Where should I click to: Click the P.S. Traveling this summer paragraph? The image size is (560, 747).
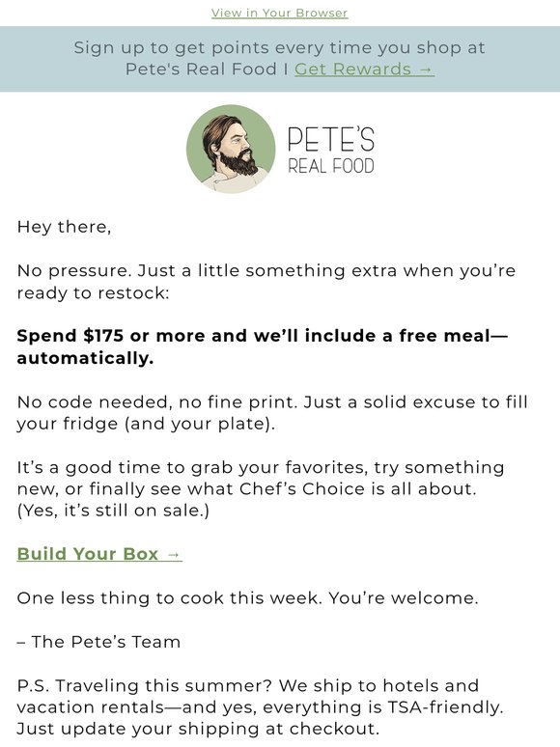261,707
